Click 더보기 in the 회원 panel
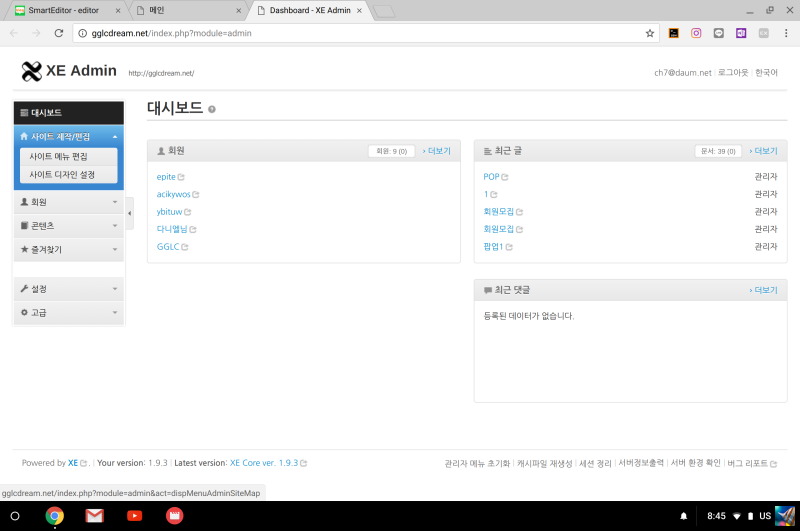 click(x=437, y=151)
